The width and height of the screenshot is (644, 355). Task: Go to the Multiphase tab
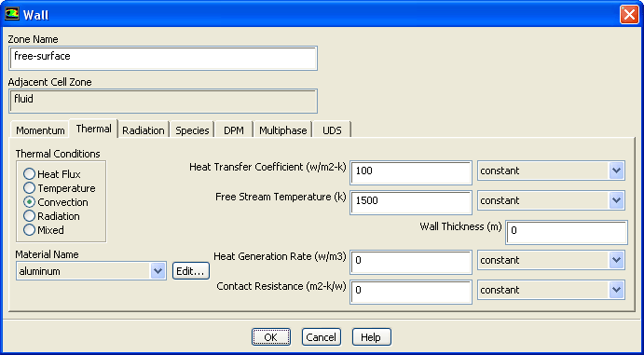tap(282, 130)
